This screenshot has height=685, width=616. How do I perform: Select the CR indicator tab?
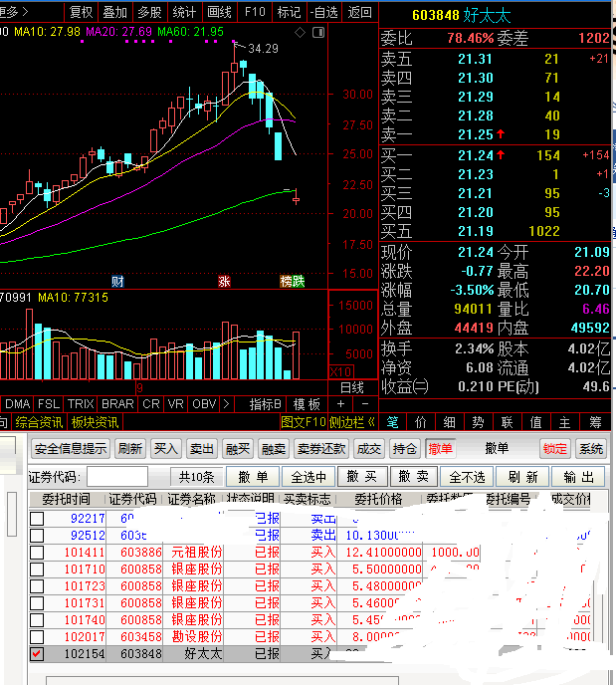(151, 404)
